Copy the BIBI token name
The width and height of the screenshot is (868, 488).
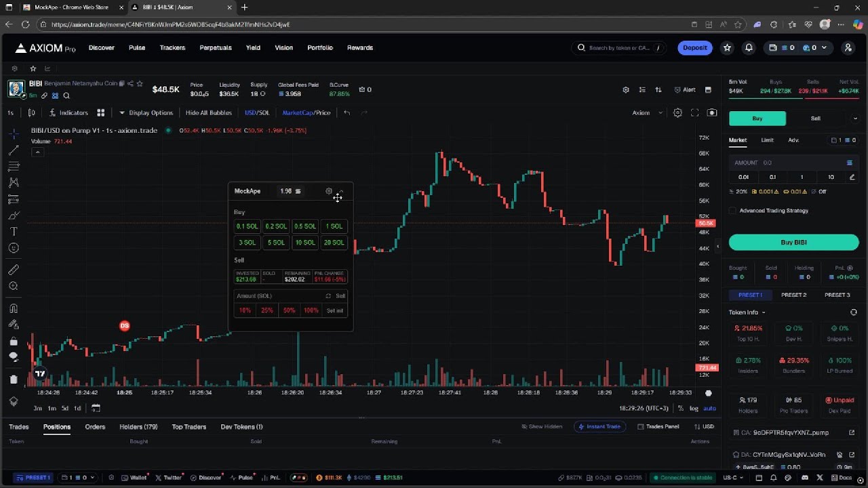pos(122,84)
